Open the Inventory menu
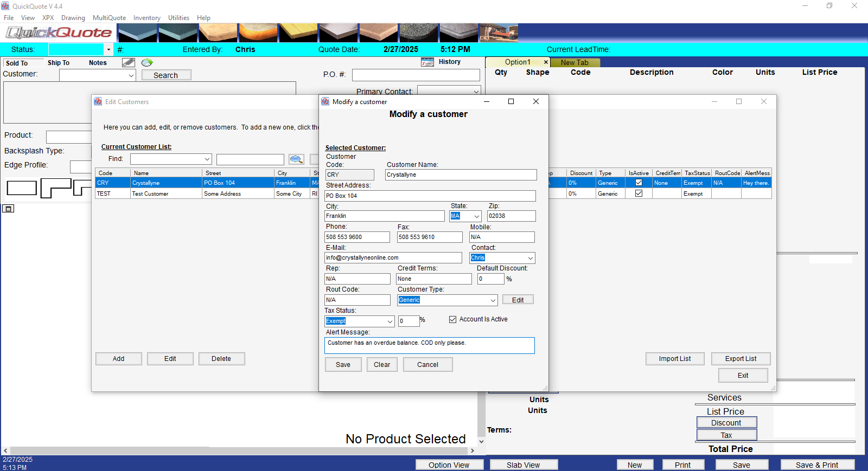Viewport: 868px width, 471px height. click(147, 18)
